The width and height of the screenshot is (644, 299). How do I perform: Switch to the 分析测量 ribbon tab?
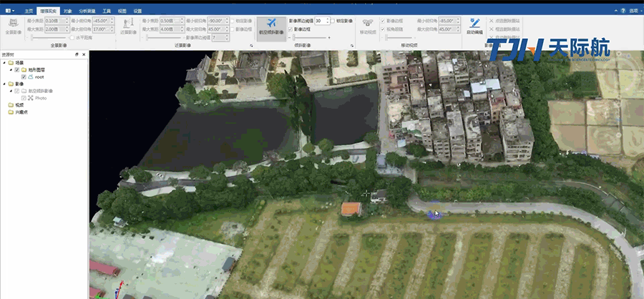tap(87, 11)
